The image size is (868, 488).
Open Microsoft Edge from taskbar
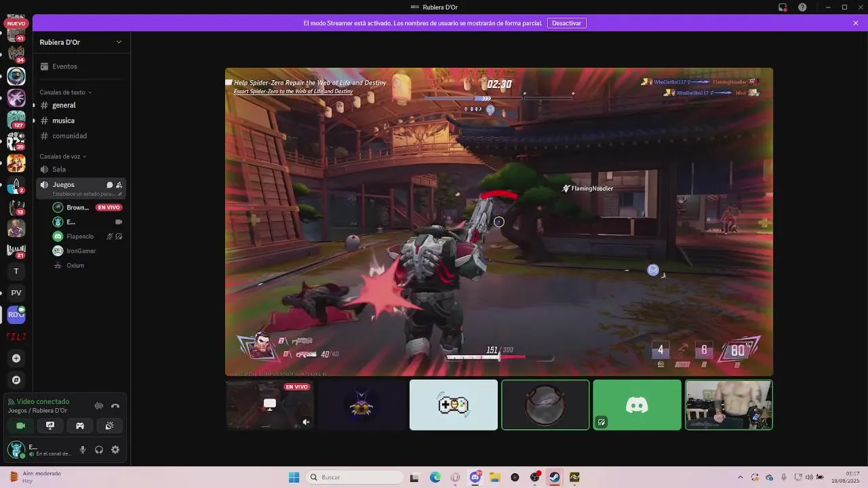435,477
